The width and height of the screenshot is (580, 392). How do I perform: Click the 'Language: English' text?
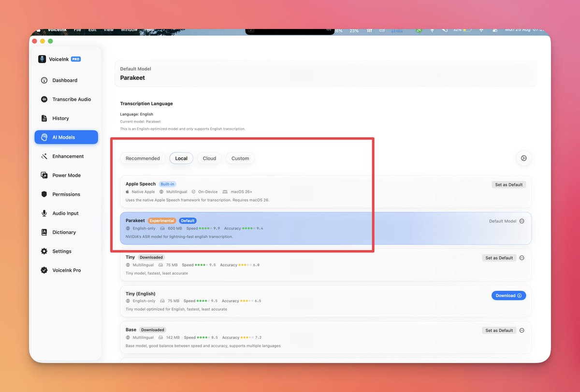click(x=137, y=114)
